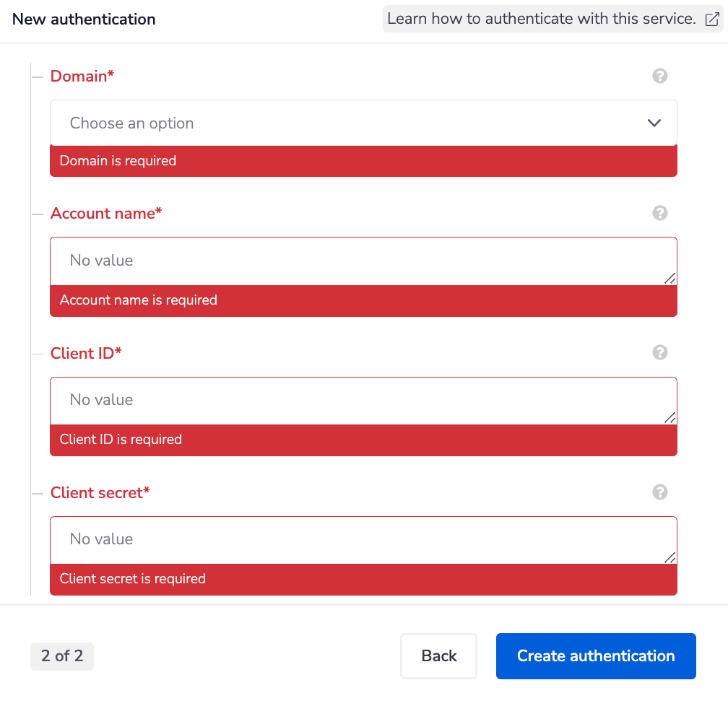
Task: Click the Client ID resize handle
Action: pyautogui.click(x=670, y=418)
